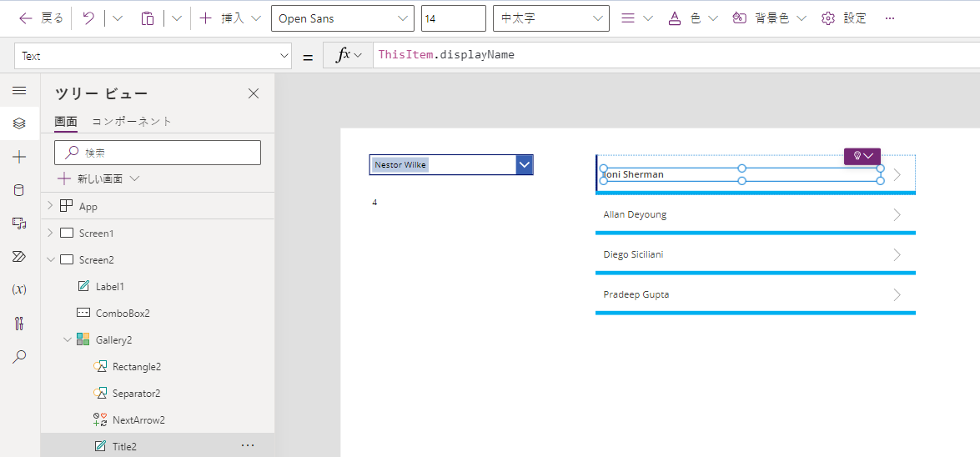
Task: Select the tree view layers icon
Action: [19, 123]
